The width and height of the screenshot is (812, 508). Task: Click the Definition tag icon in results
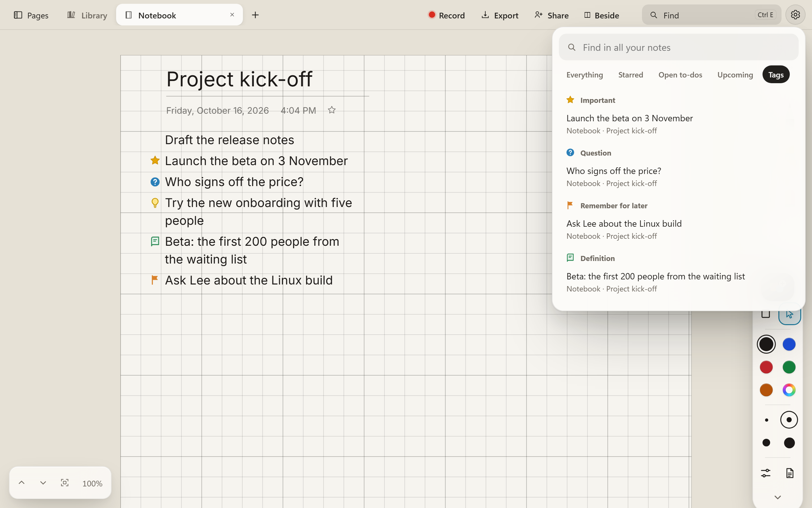coord(570,258)
